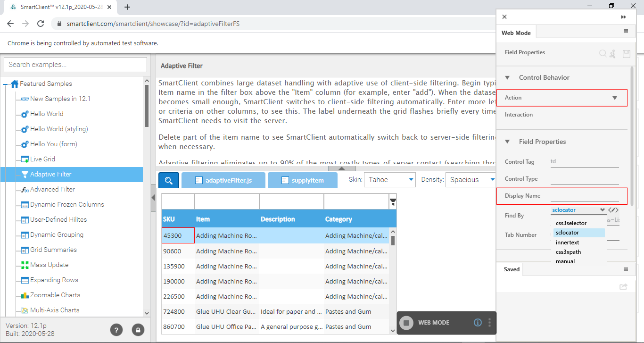
Task: Collapse the Featured Samples tree node
Action: click(6, 84)
